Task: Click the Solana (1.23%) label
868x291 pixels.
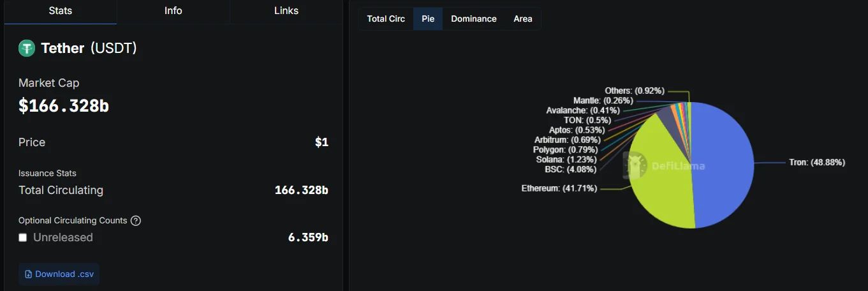Action: coord(566,160)
